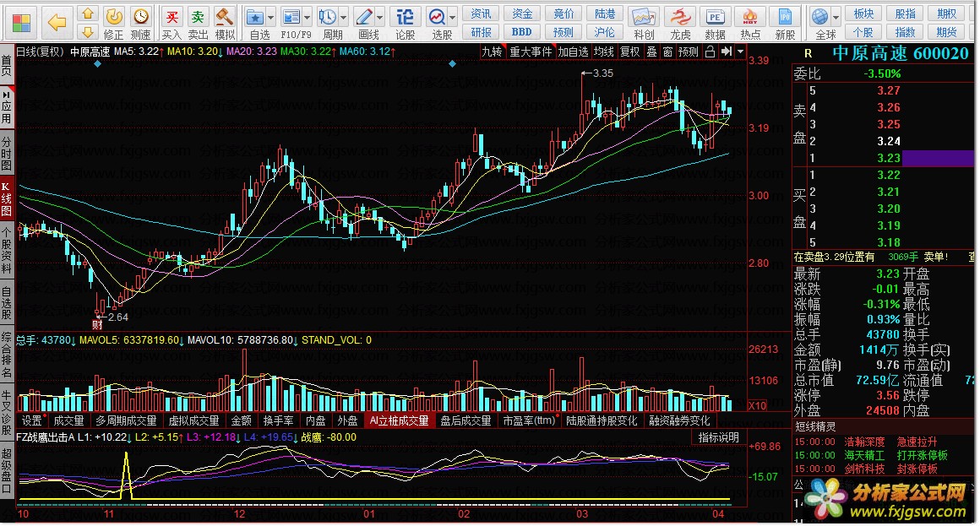
Task: Click the F10/F9 info icon
Action: coord(291,17)
